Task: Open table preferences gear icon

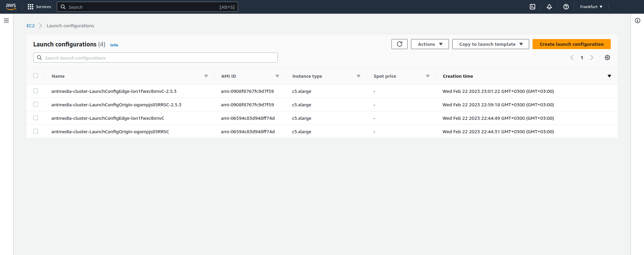Action: 607,58
